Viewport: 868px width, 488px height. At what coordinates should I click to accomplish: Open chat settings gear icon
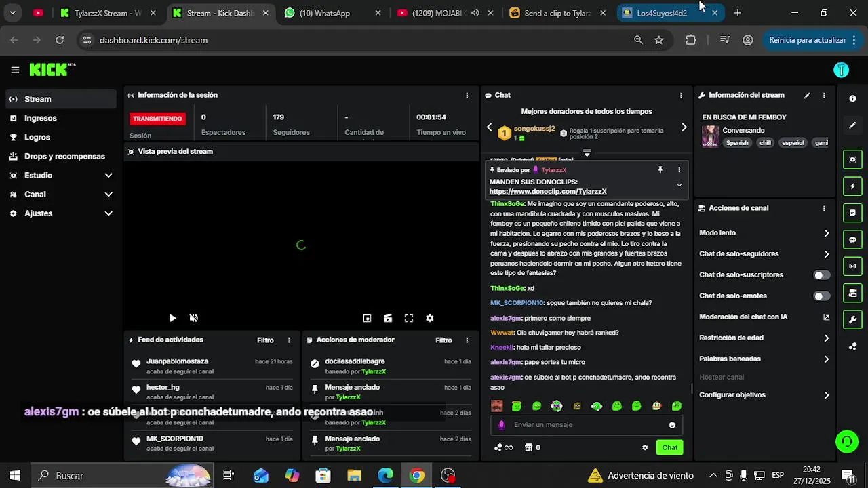[645, 447]
